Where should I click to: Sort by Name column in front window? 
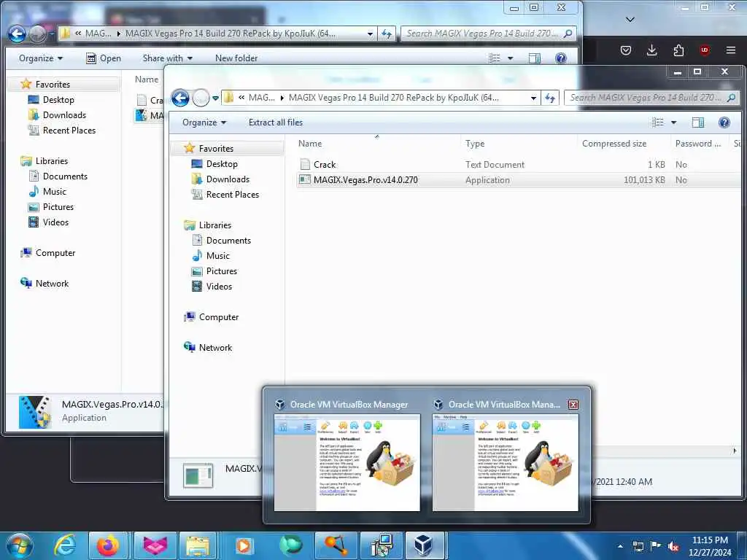(309, 144)
